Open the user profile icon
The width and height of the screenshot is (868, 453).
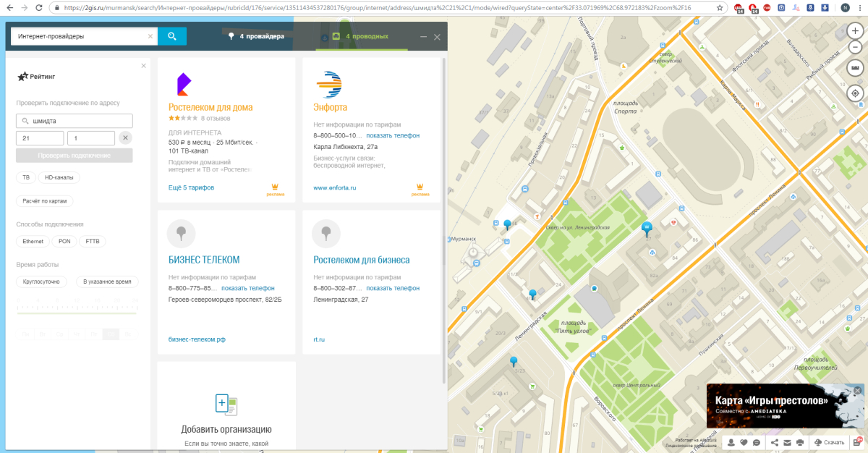732,442
